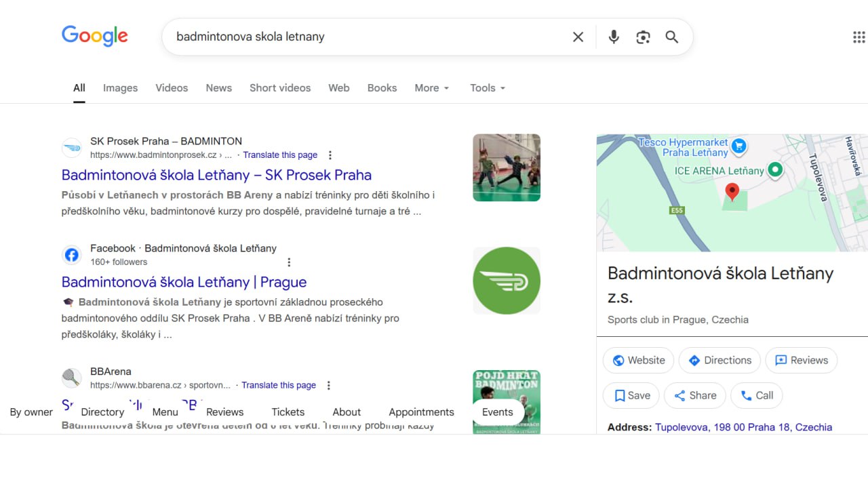The width and height of the screenshot is (868, 484).
Task: Click the Call button
Action: point(757,396)
